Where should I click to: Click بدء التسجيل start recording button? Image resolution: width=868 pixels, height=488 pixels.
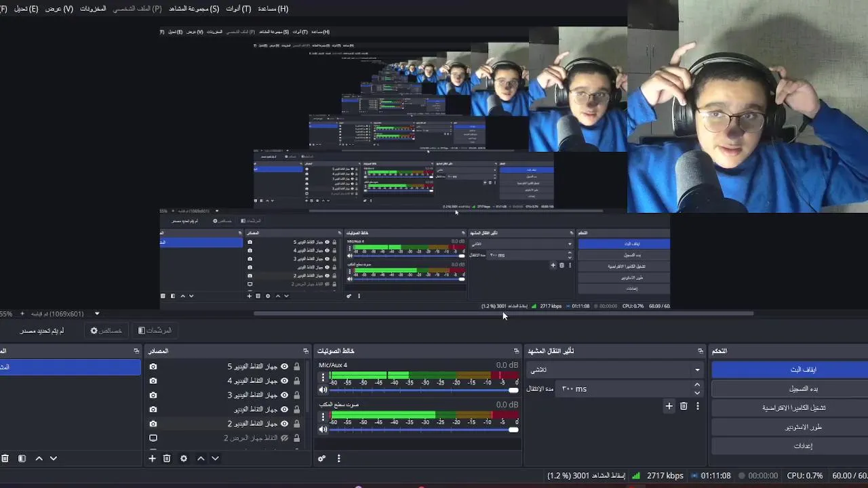click(x=789, y=388)
